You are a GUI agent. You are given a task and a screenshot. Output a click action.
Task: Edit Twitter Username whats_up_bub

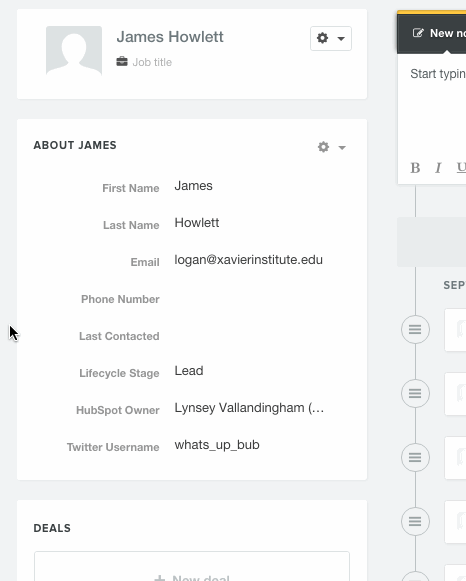217,445
